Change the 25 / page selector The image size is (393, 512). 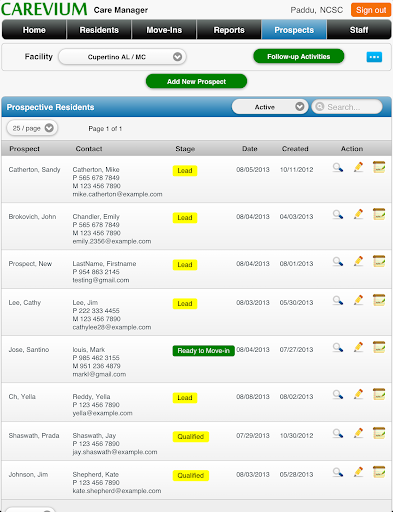pos(32,128)
